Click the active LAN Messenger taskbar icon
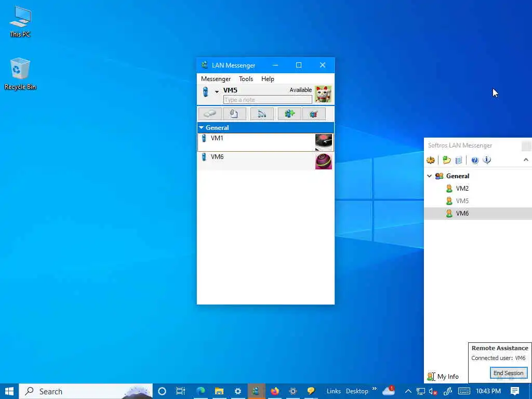 [256, 391]
